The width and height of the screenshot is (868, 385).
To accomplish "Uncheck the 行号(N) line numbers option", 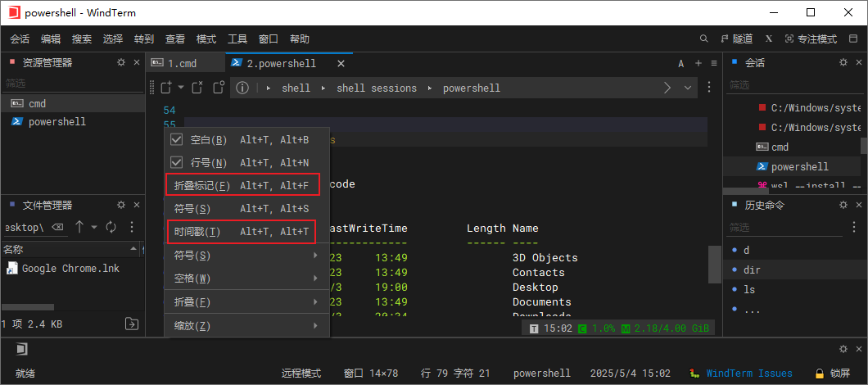I will point(176,163).
